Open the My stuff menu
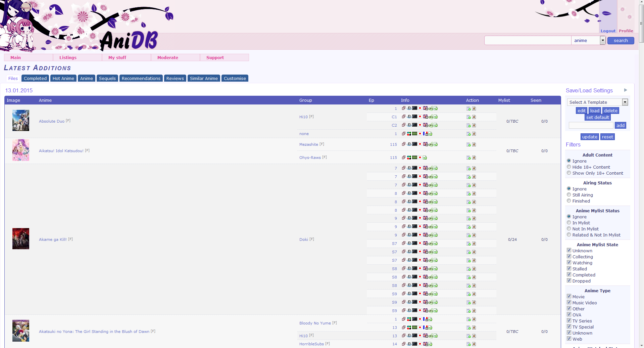644x348 pixels. tap(127, 57)
